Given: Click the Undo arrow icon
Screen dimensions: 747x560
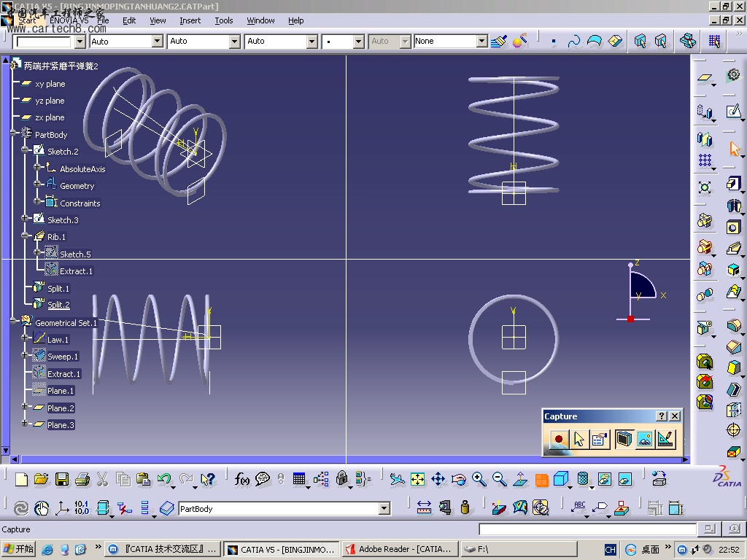Looking at the screenshot, I should (164, 479).
